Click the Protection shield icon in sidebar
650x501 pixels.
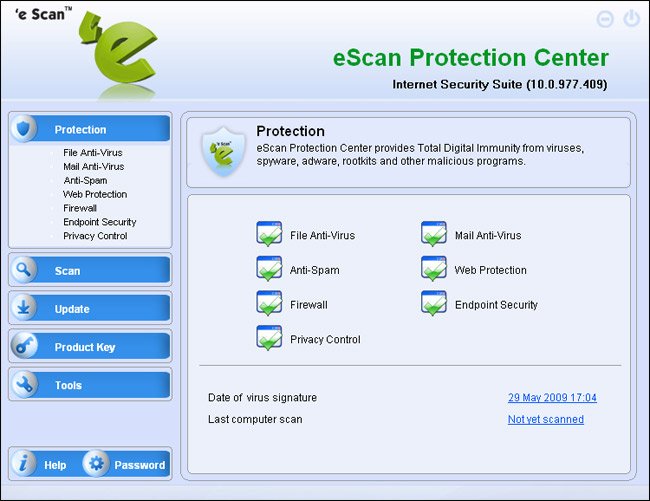[x=24, y=128]
